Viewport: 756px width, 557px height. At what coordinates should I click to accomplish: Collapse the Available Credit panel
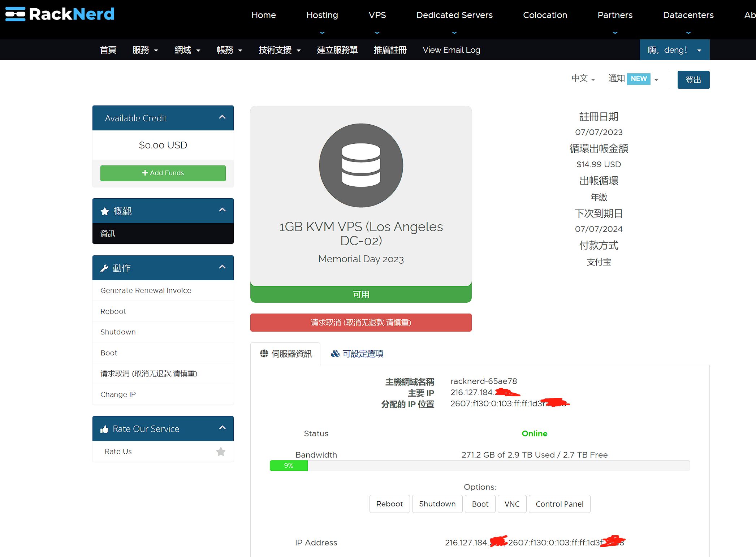[223, 117]
